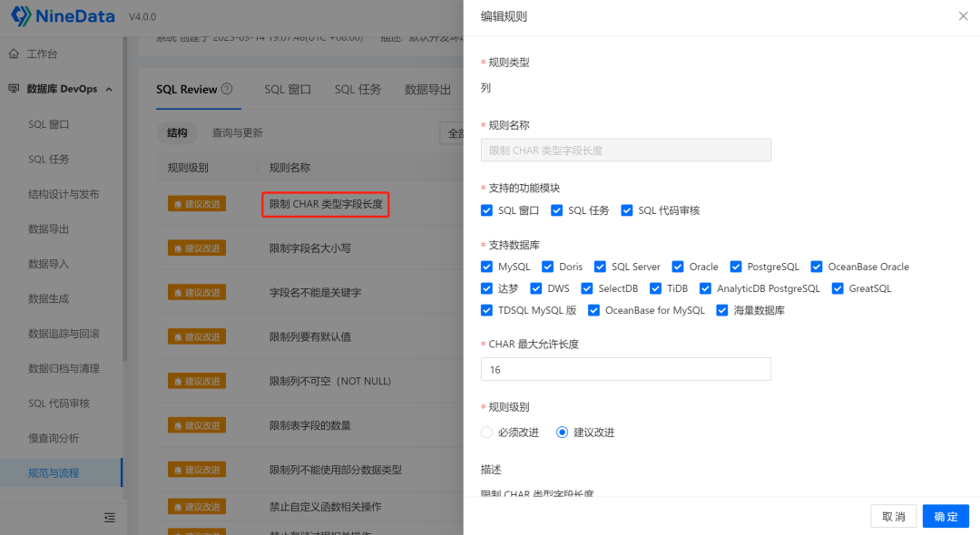
Task: Uncheck the GreatSQL database checkbox
Action: tap(838, 288)
